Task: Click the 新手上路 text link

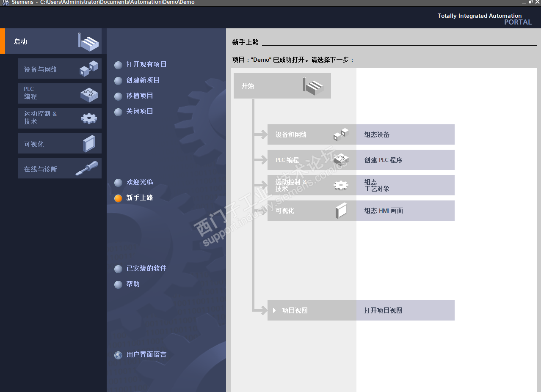Action: [x=140, y=197]
